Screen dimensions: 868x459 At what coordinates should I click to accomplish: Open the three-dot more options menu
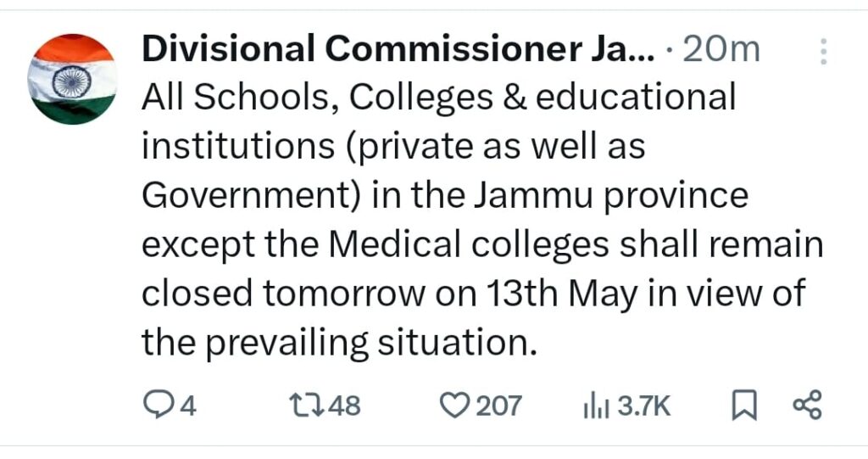824,52
